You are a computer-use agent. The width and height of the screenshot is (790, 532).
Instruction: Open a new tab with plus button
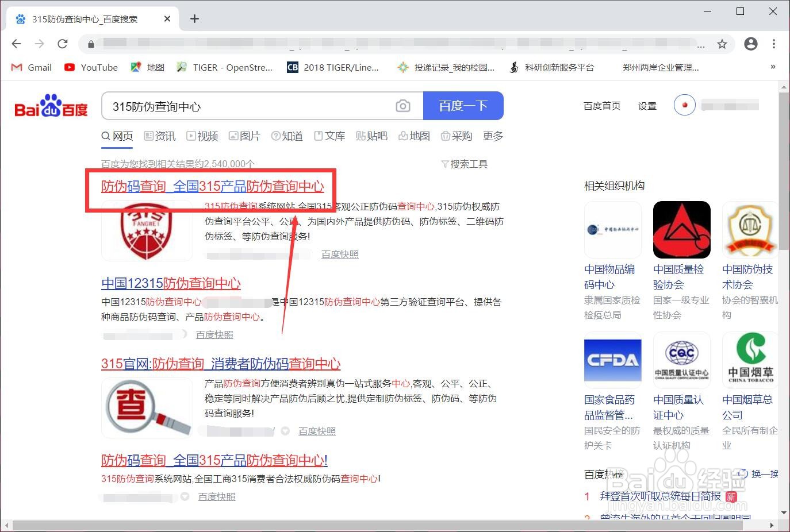tap(194, 19)
